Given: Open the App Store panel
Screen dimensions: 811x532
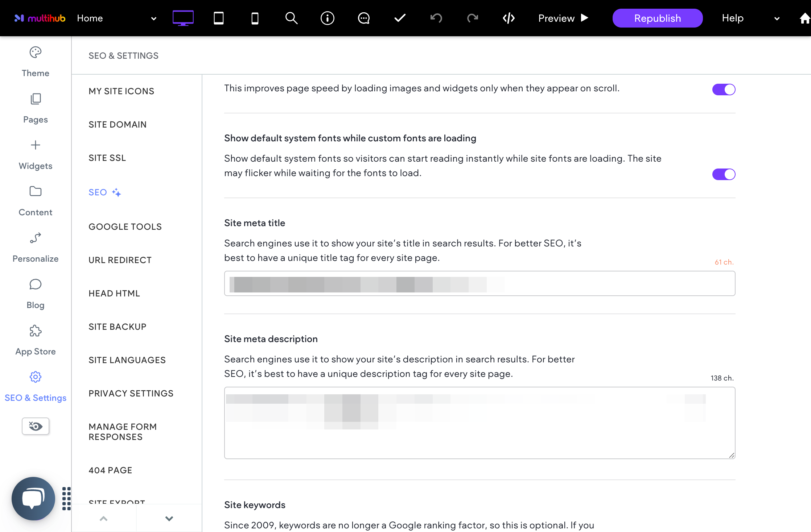Looking at the screenshot, I should [36, 340].
